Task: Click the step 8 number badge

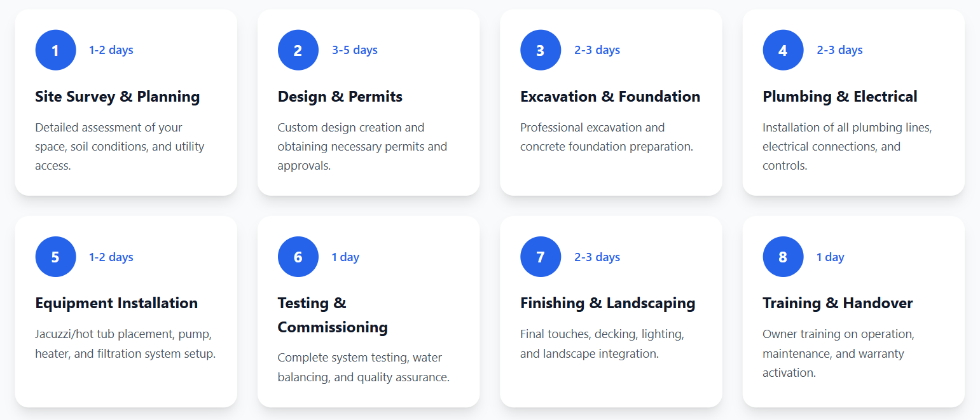Action: pos(783,257)
